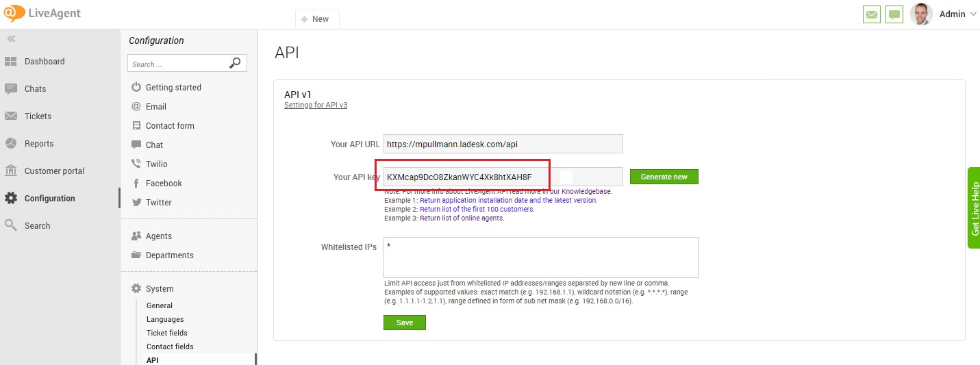Click the Reports pie chart icon
The height and width of the screenshot is (365, 980).
point(11,144)
